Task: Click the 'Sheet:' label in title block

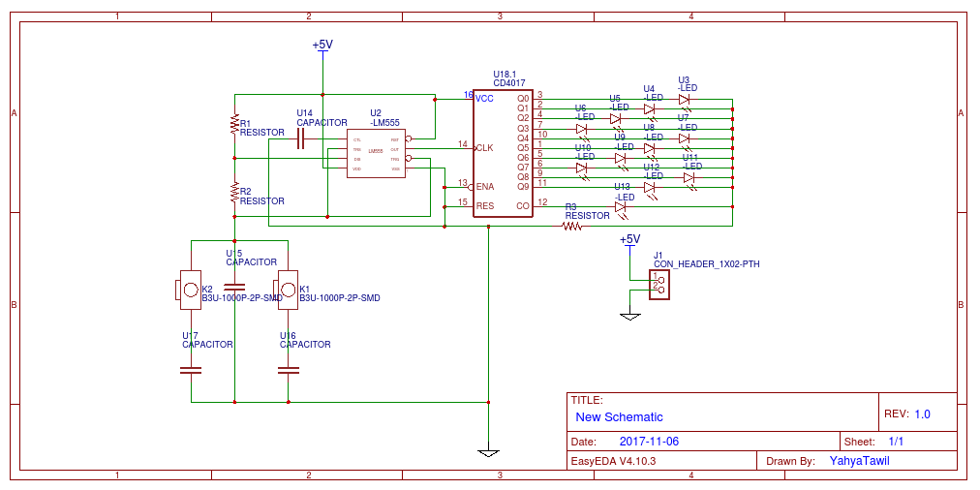Action: [859, 442]
